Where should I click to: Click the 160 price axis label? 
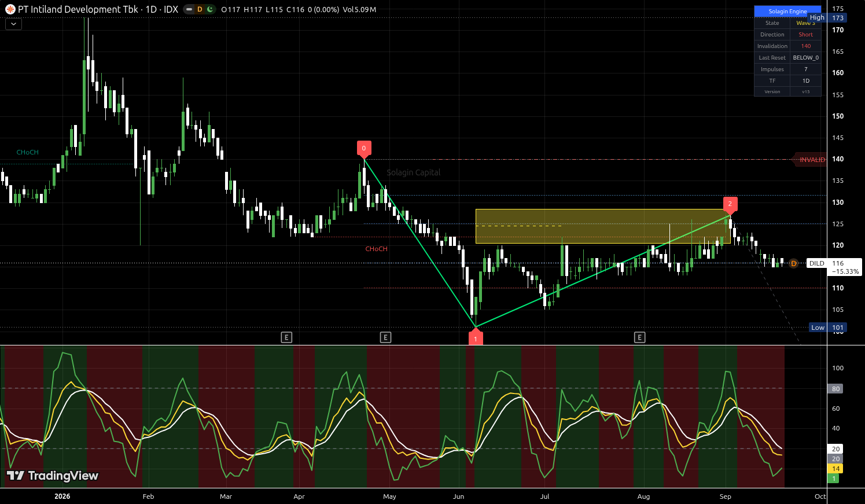coord(838,73)
